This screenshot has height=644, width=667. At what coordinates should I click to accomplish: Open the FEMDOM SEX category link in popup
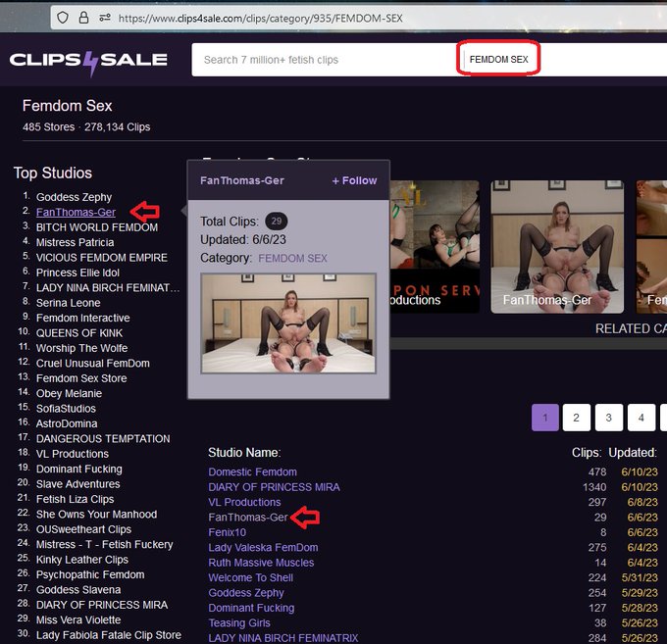tap(292, 258)
